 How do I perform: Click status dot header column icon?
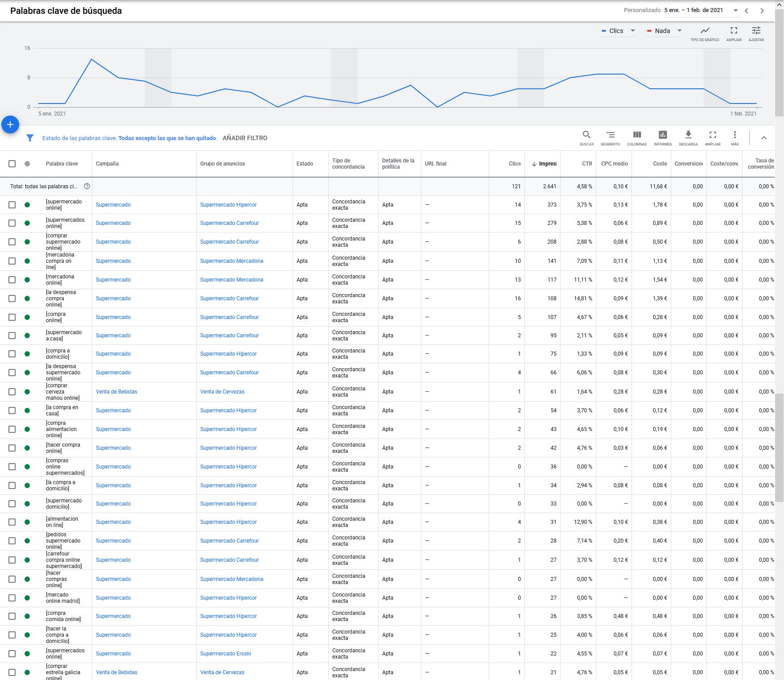[x=27, y=164]
